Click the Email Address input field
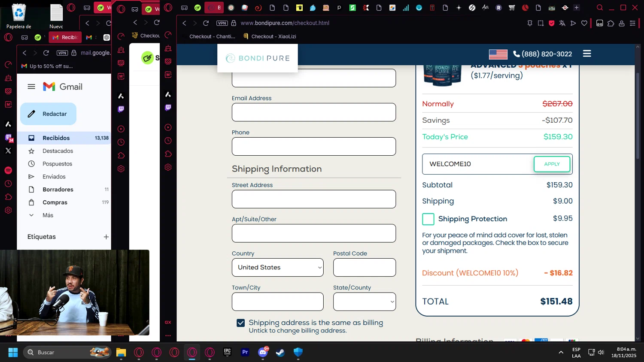 (314, 112)
